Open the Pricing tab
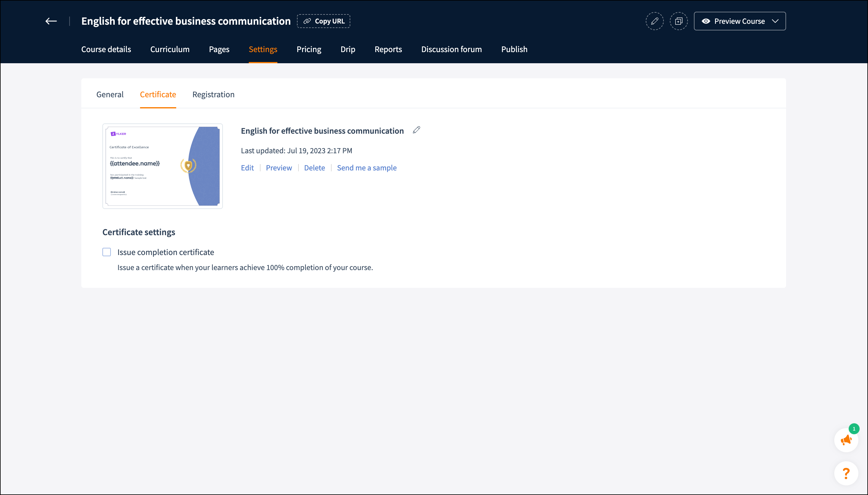868x495 pixels. (308, 49)
